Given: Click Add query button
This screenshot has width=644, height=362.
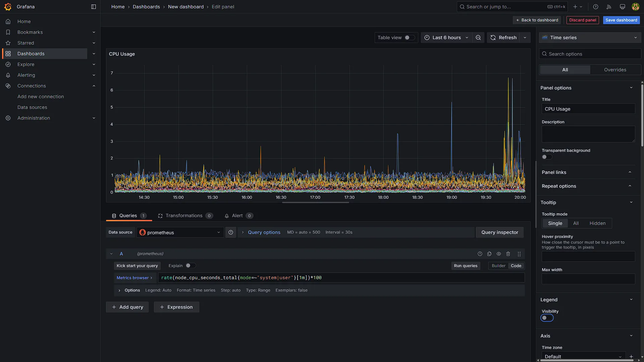Looking at the screenshot, I should point(127,307).
